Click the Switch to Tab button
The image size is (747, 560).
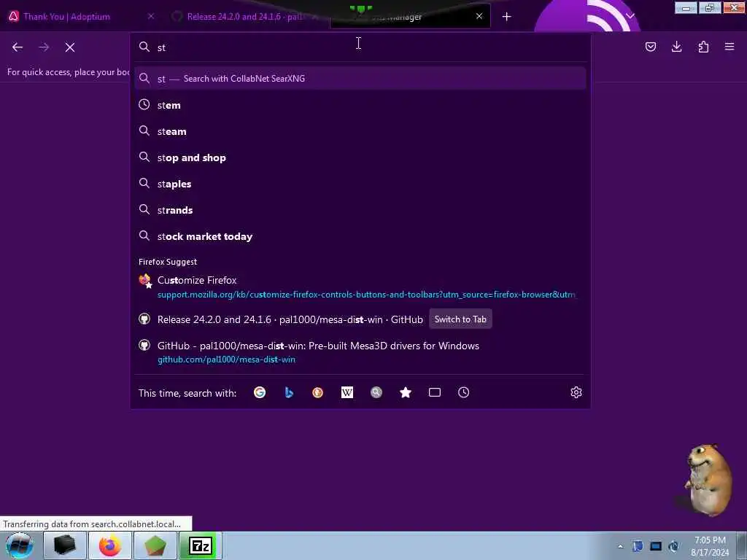point(460,319)
